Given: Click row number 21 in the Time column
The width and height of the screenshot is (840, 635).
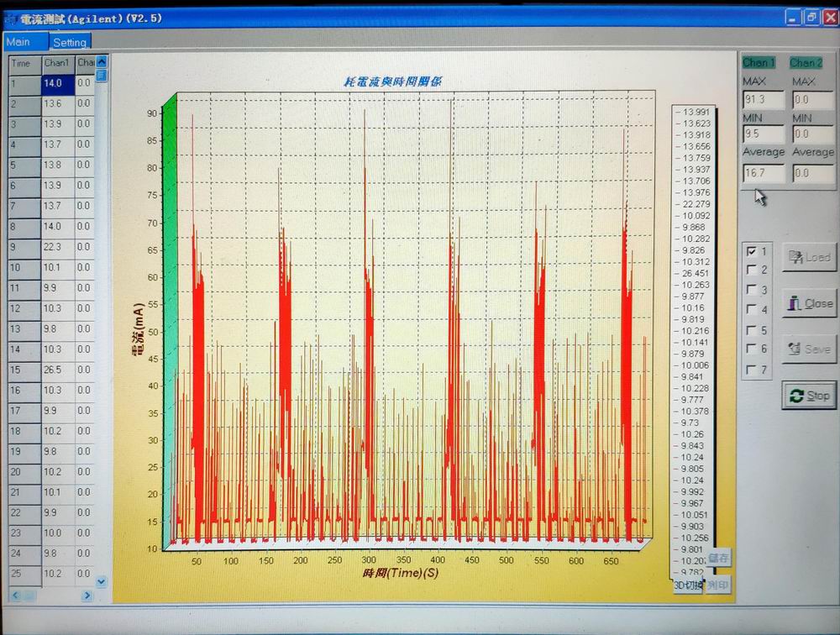Looking at the screenshot, I should (x=24, y=492).
